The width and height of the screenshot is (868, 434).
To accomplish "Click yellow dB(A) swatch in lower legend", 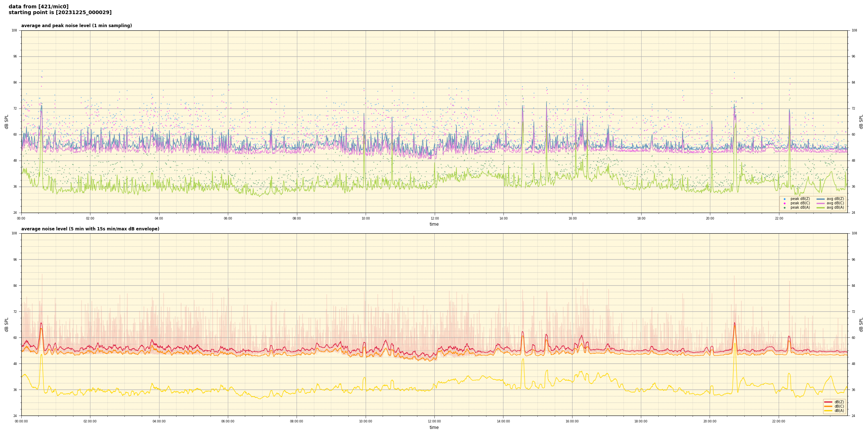I will (x=828, y=410).
